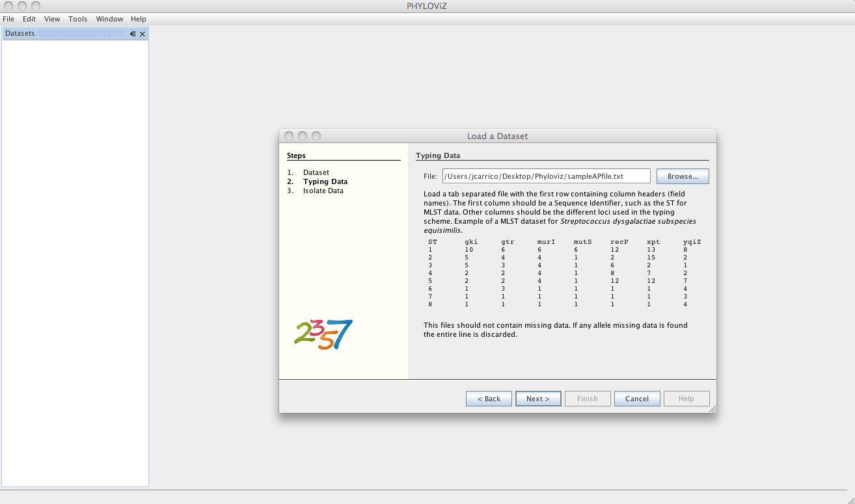The image size is (855, 504).
Task: Click the 'xpt' column header in example
Action: tap(653, 242)
